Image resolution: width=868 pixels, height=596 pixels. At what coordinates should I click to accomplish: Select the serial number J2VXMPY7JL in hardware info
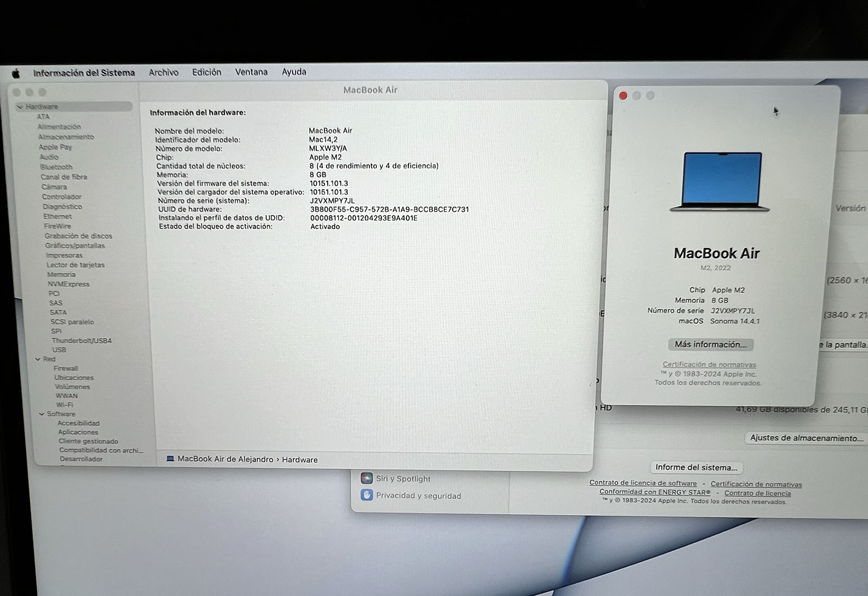click(333, 201)
